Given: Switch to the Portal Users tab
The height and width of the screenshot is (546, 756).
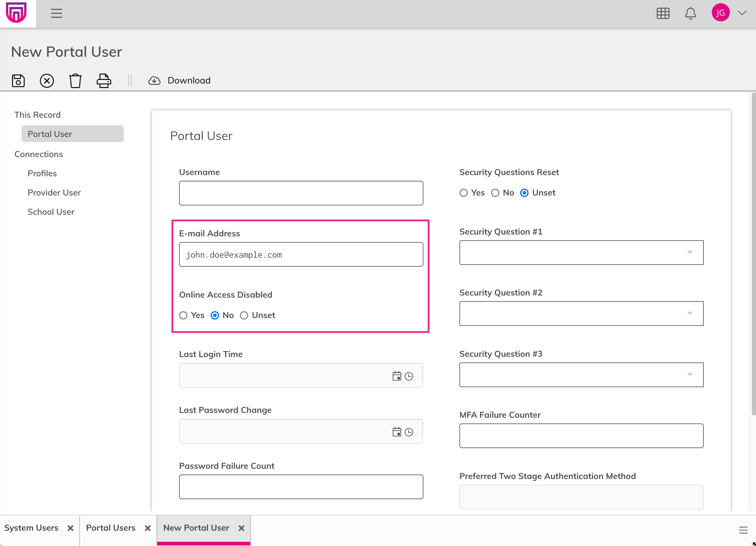Looking at the screenshot, I should click(x=111, y=528).
